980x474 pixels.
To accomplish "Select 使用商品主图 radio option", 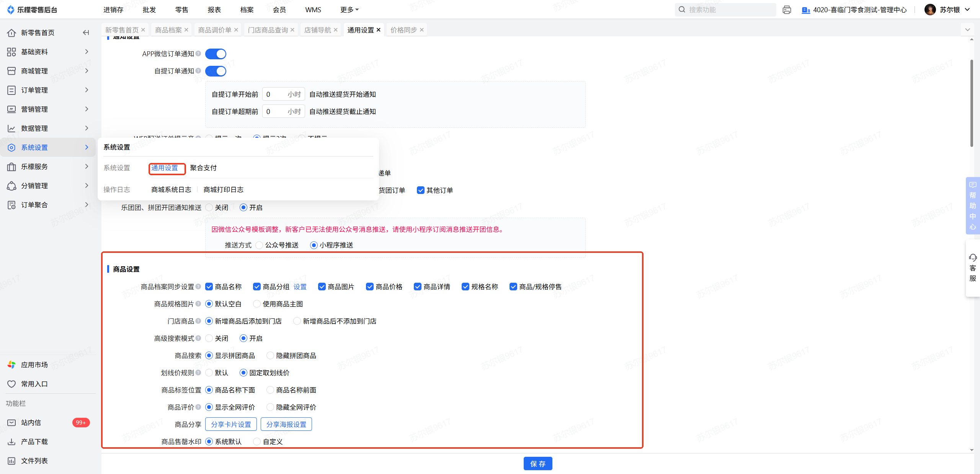I will point(257,304).
